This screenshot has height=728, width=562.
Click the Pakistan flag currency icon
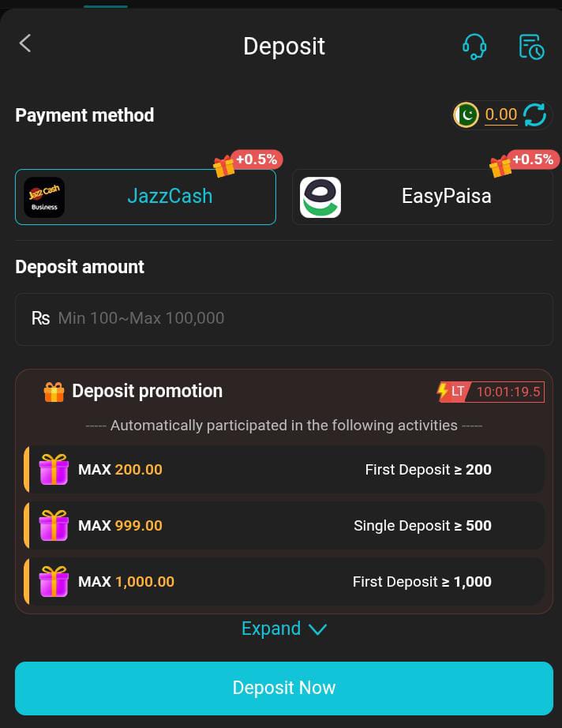coord(466,114)
